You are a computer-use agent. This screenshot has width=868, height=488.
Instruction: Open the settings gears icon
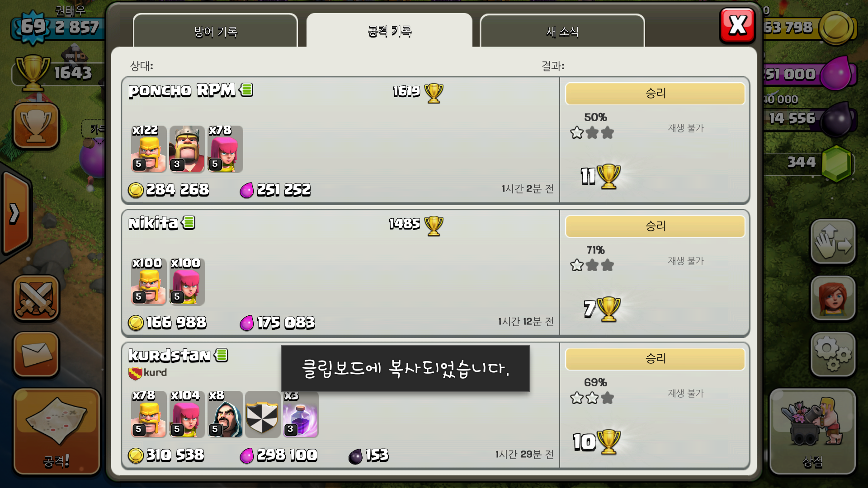[833, 355]
